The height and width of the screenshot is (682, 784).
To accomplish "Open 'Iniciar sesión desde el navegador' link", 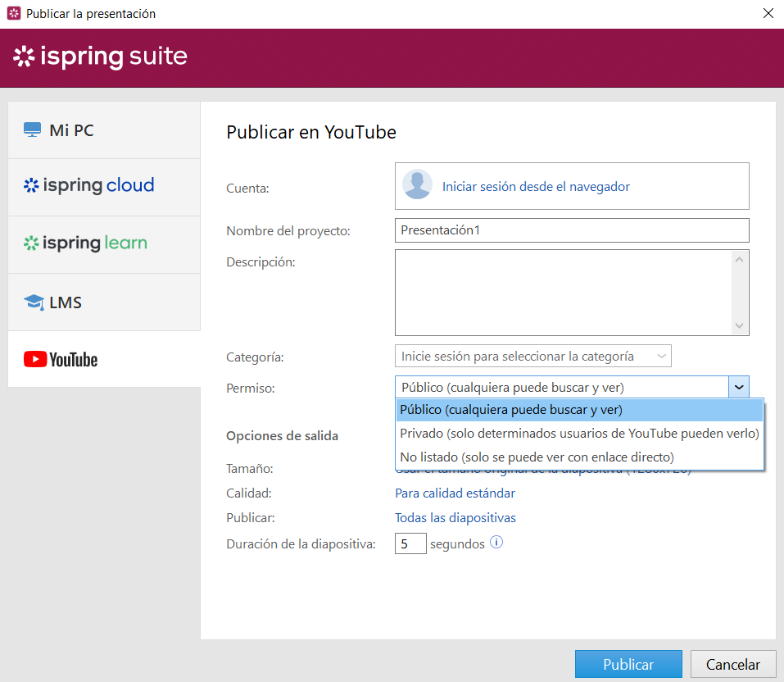I will pyautogui.click(x=536, y=186).
